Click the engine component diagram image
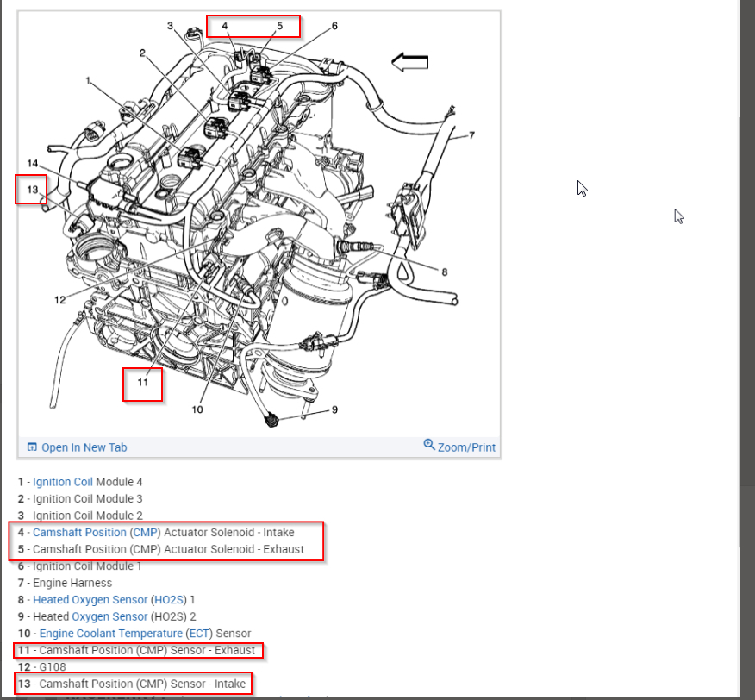The height and width of the screenshot is (700, 755). pos(259,224)
